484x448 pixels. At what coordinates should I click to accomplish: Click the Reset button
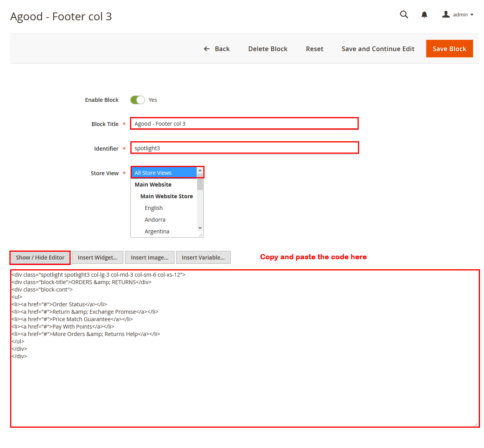click(x=315, y=49)
